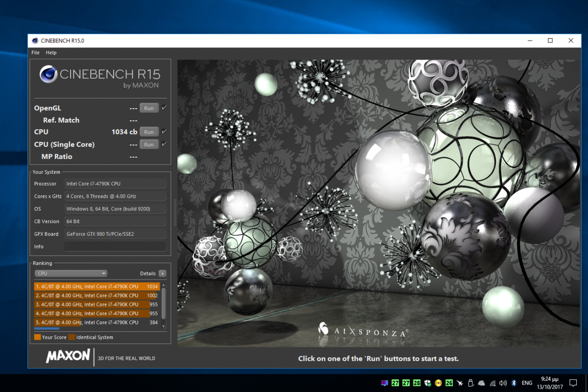
Task: Open the Help menu
Action: click(x=51, y=52)
